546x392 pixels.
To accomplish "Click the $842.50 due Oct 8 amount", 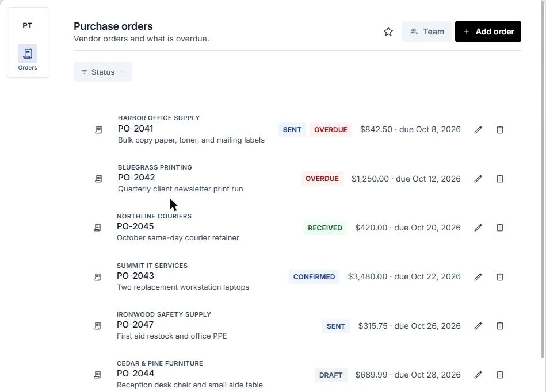I will (410, 129).
